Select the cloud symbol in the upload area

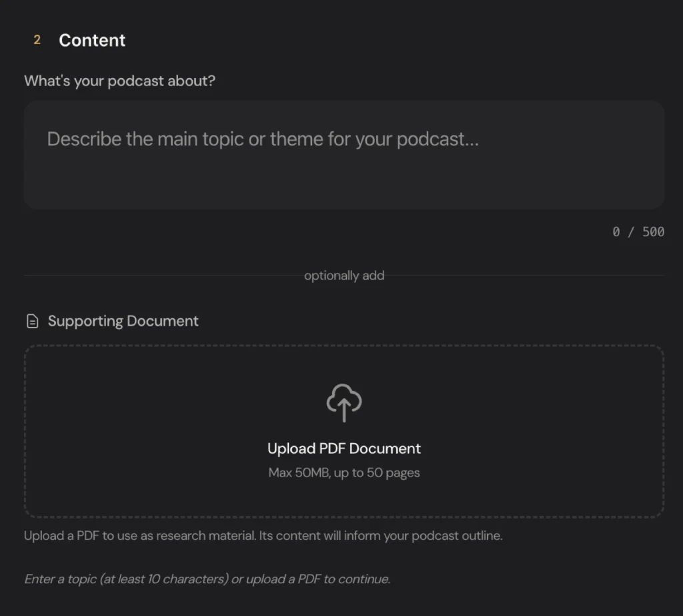(344, 398)
